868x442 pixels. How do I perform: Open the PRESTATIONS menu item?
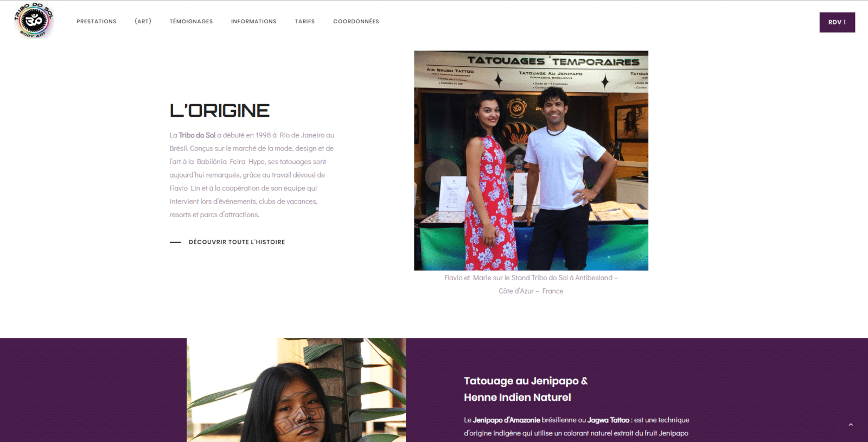(97, 22)
